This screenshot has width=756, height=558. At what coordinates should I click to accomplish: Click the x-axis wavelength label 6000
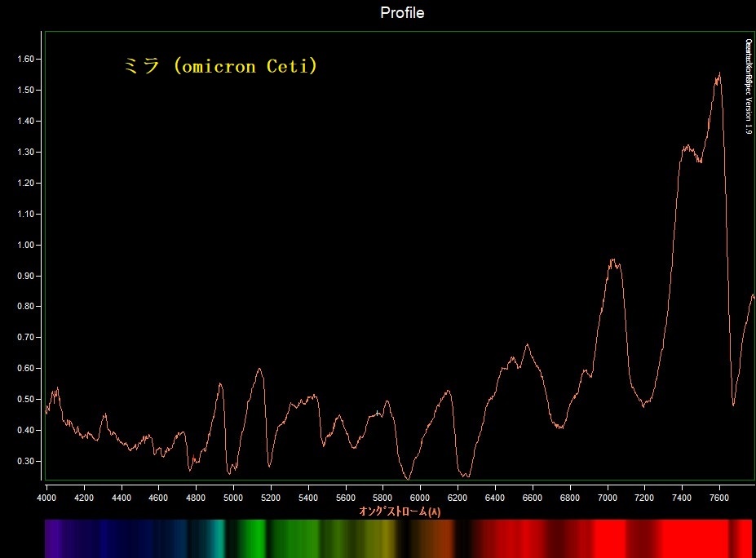[x=419, y=498]
